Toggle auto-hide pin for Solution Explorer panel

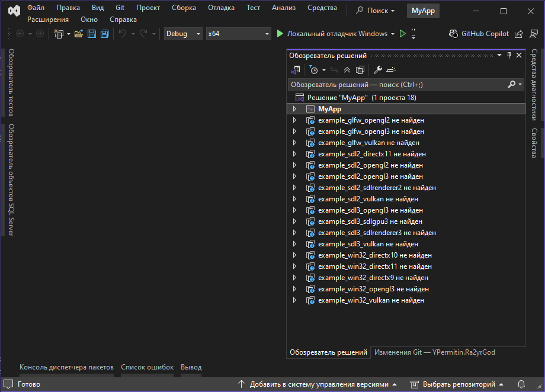click(x=509, y=55)
